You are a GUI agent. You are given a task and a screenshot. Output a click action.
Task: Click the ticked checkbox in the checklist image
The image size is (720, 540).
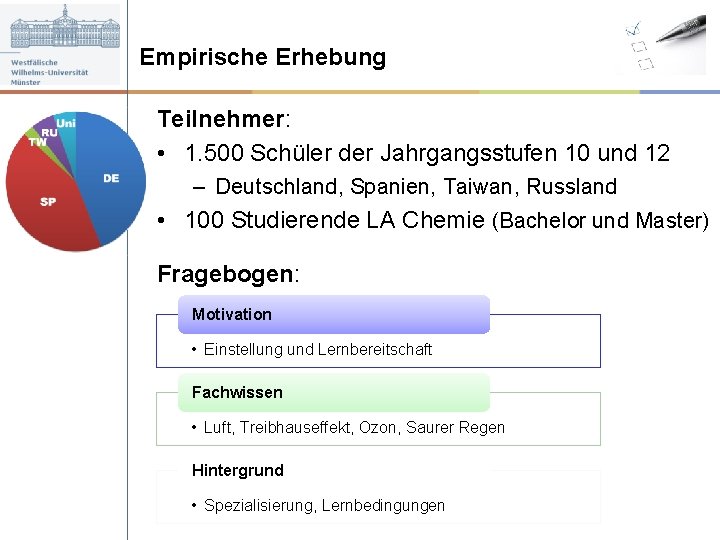coord(632,28)
